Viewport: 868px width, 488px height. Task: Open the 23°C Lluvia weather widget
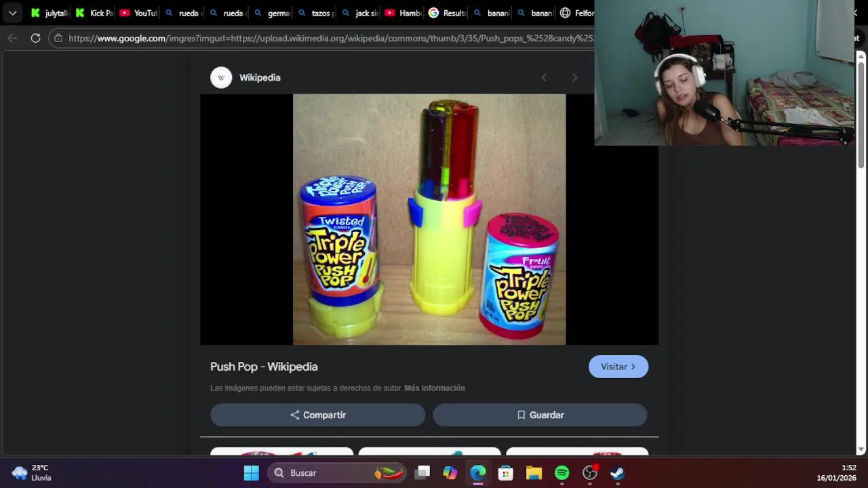(x=32, y=473)
